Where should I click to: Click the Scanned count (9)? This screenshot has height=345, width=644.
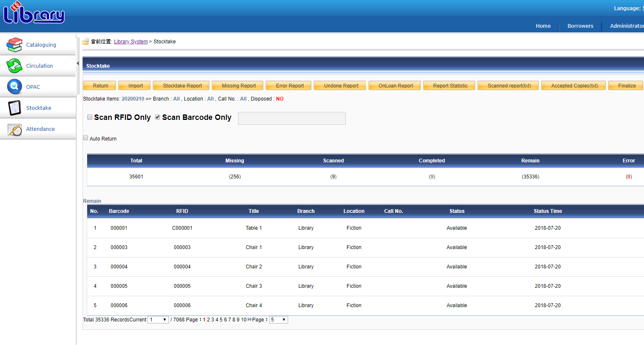click(x=334, y=177)
